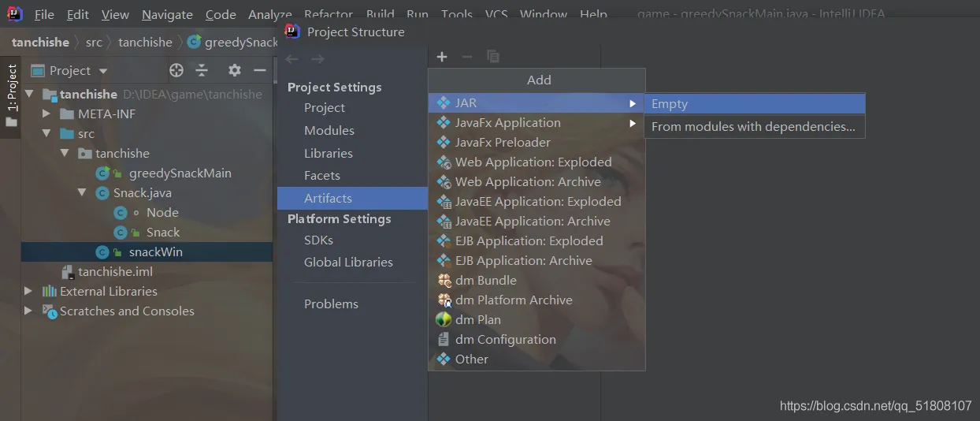Expand External Libraries node

coord(29,292)
